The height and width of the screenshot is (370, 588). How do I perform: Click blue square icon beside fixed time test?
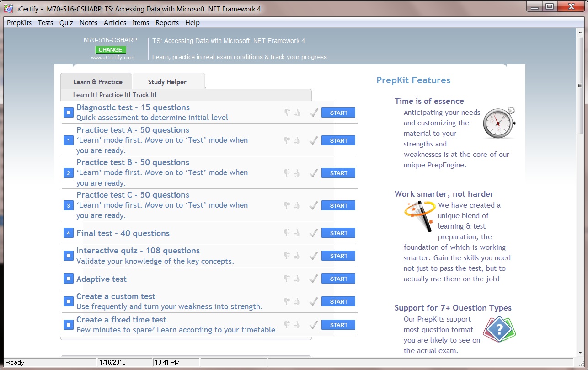tap(69, 325)
